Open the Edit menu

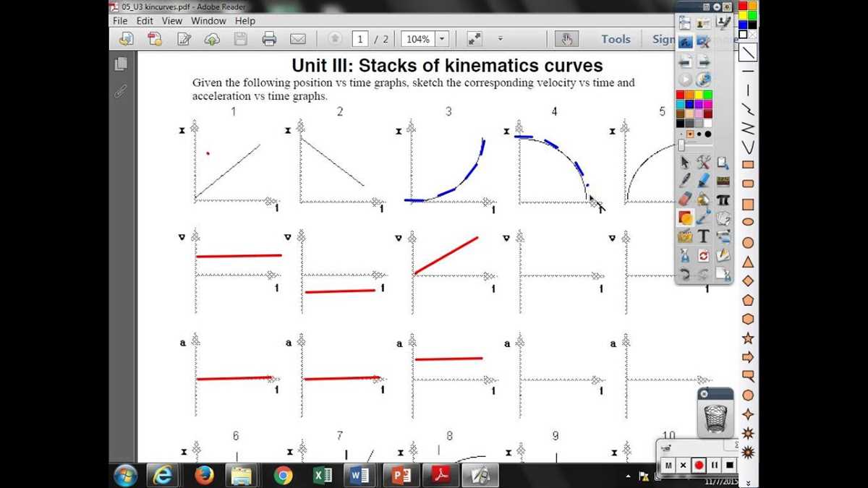point(145,21)
